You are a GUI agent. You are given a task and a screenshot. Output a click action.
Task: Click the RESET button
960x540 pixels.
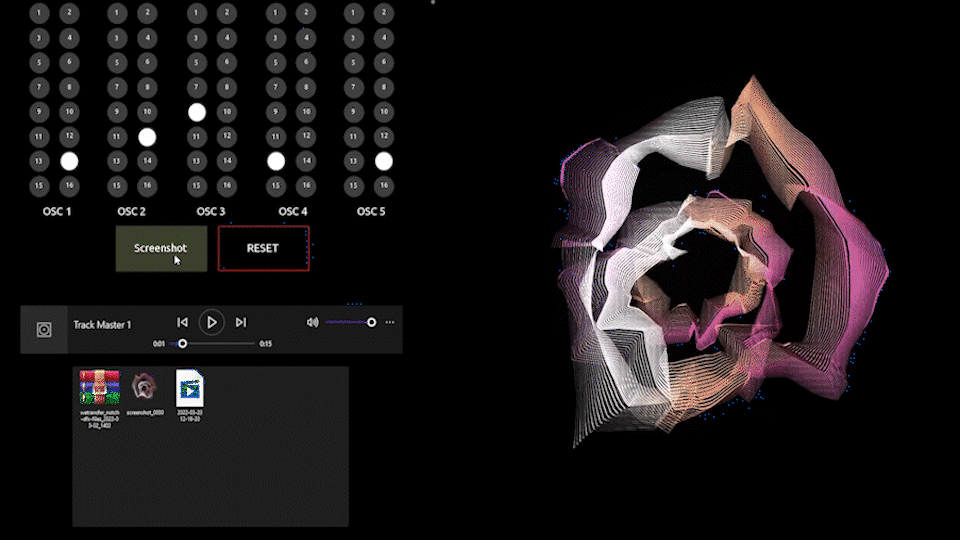tap(263, 248)
